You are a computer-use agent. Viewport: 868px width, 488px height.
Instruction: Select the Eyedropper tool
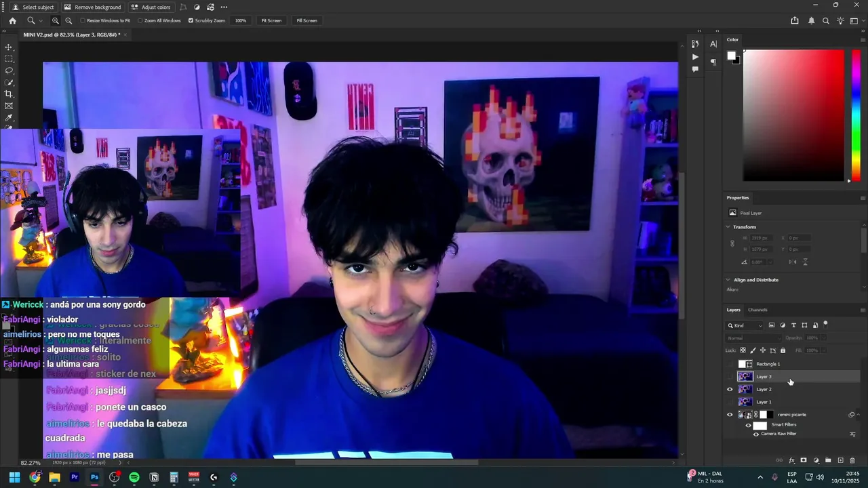click(x=9, y=117)
